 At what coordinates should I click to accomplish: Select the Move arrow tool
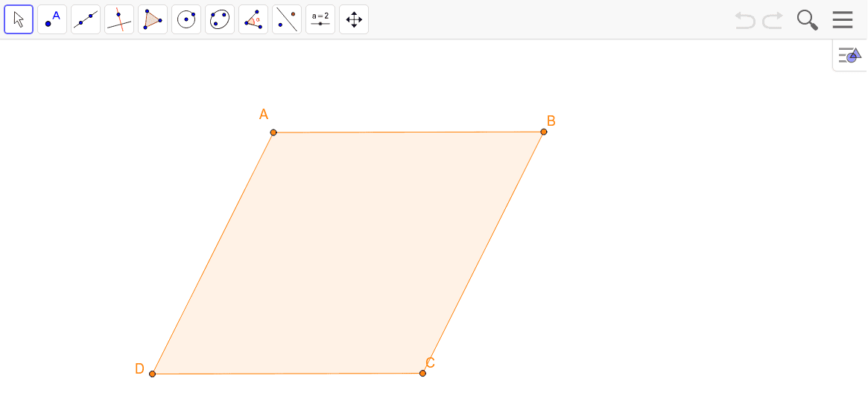19,19
